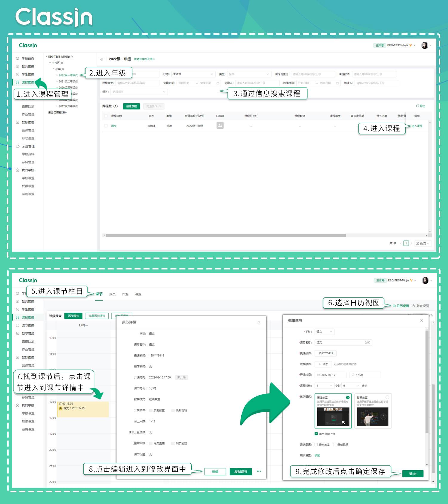Click the calendar icon in the 结课时间 range

coord(337,83)
